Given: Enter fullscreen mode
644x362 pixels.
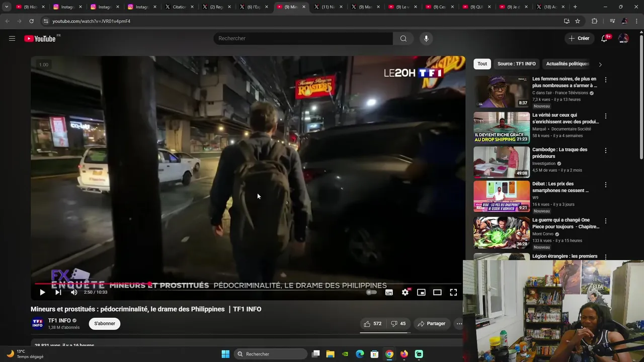Looking at the screenshot, I should (x=453, y=292).
